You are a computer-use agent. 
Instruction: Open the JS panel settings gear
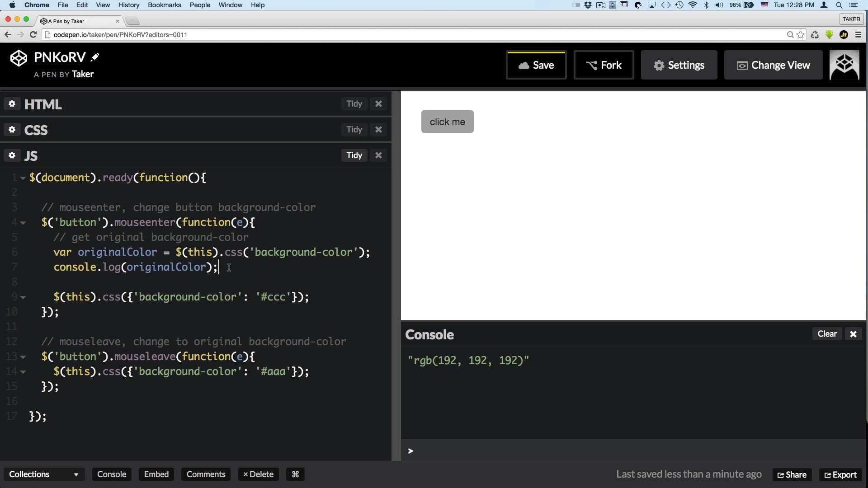12,155
